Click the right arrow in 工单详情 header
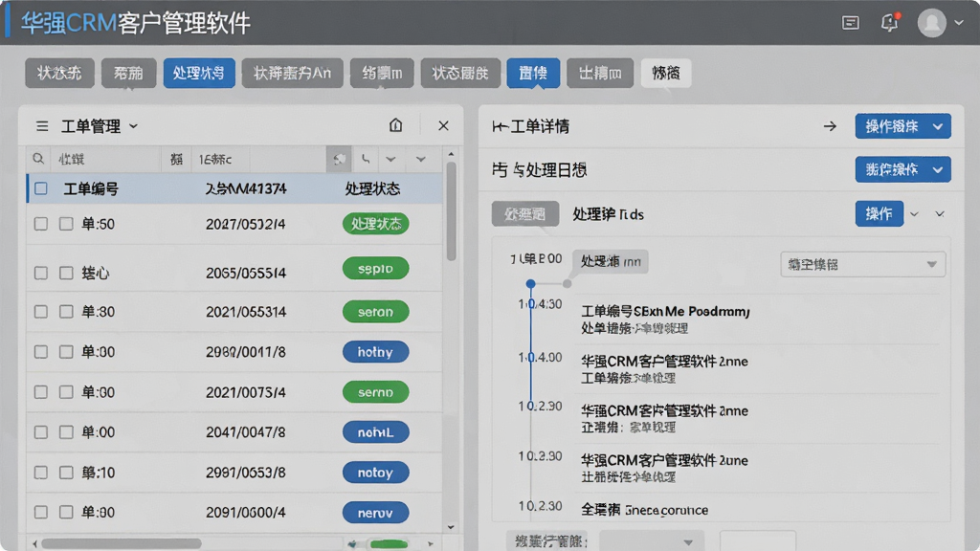 coord(830,126)
